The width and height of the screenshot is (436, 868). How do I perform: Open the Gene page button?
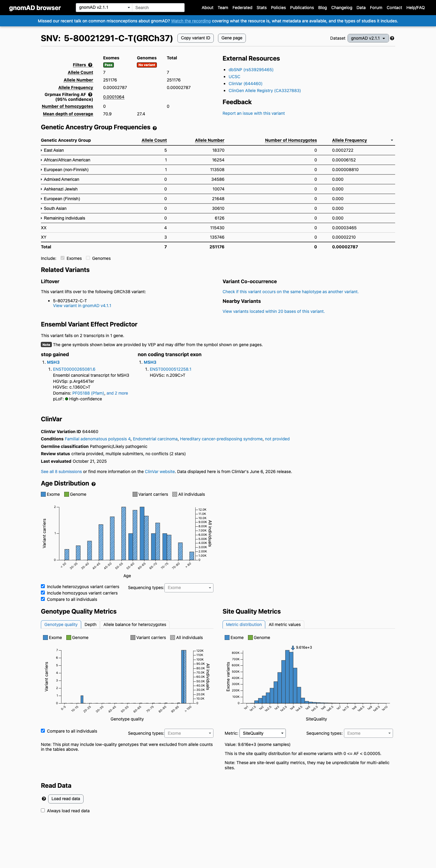tap(232, 38)
